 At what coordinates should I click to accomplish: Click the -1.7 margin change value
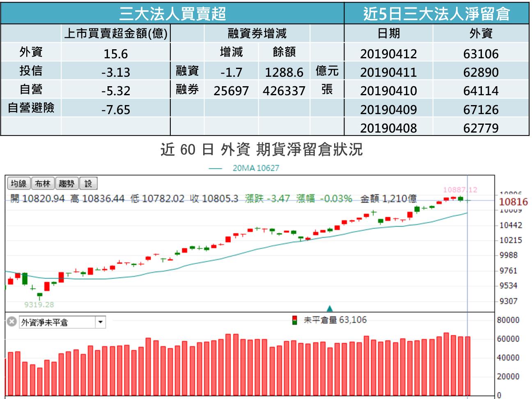[x=231, y=73]
